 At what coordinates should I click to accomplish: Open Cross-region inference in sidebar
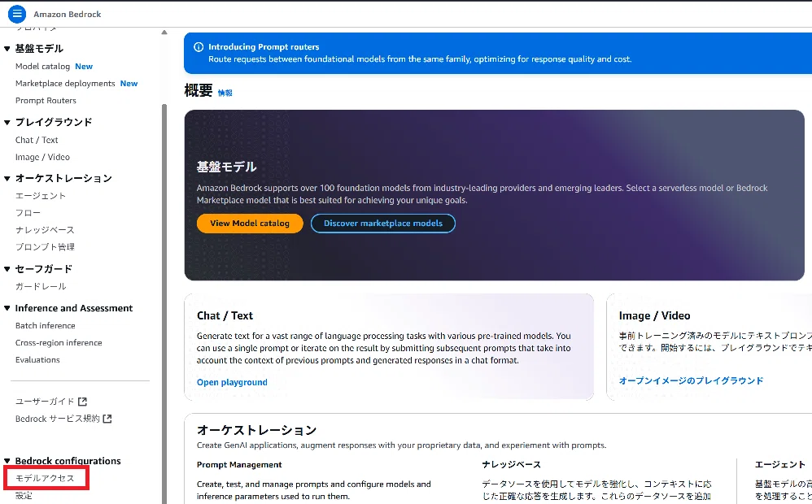(x=59, y=342)
